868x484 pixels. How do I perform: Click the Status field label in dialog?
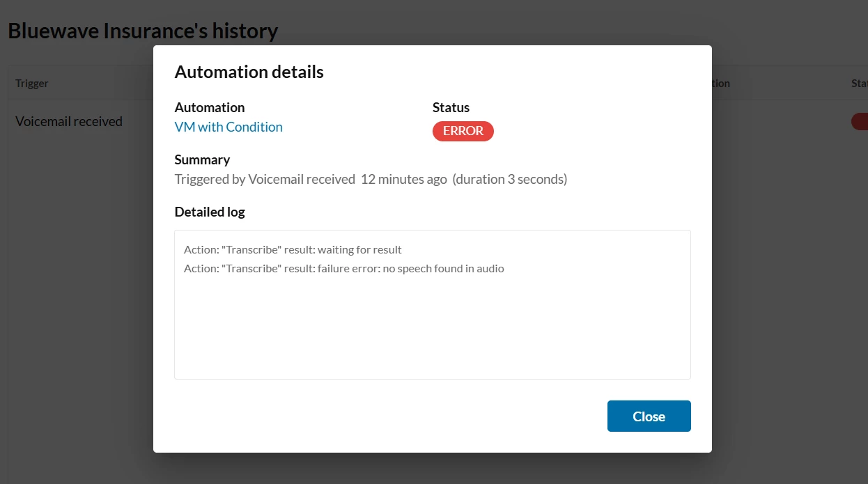pyautogui.click(x=451, y=107)
